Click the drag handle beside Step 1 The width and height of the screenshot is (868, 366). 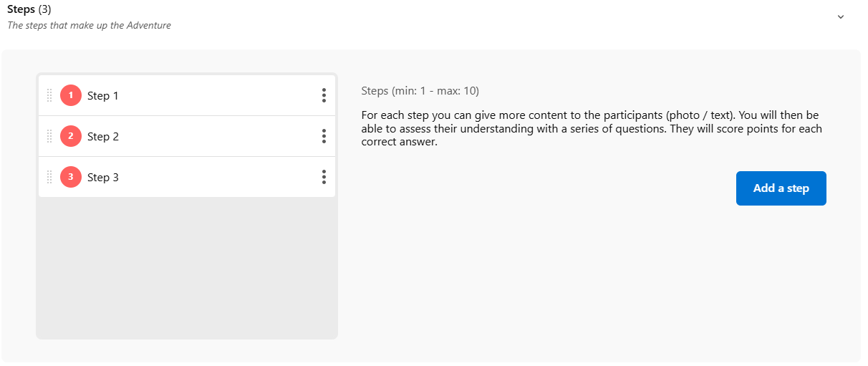[x=49, y=95]
